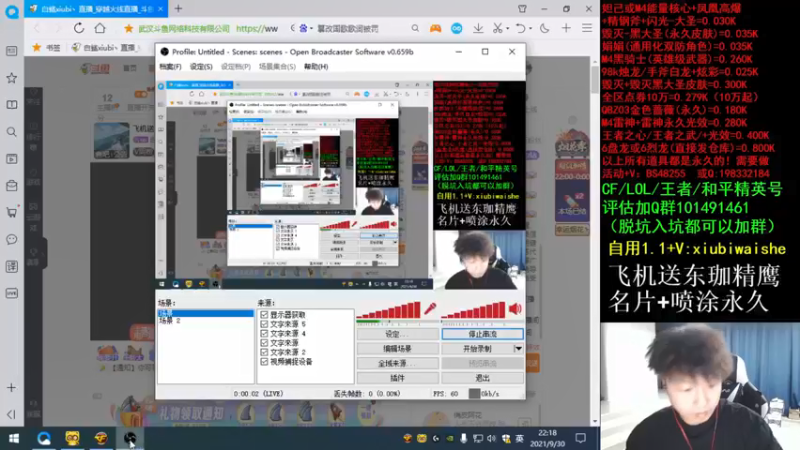Click the 开始录制 button
The height and width of the screenshot is (450, 800).
pyautogui.click(x=477, y=349)
